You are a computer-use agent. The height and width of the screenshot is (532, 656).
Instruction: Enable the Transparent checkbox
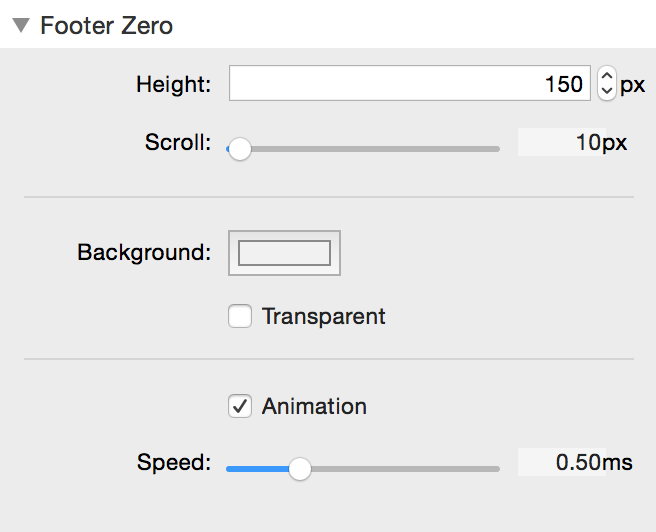pyautogui.click(x=240, y=317)
